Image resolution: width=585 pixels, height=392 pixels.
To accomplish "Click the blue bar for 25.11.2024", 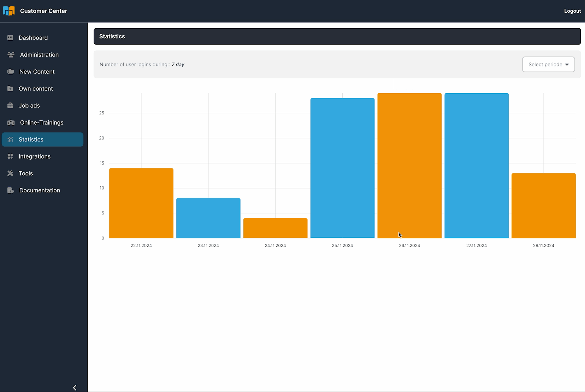I will (342, 168).
